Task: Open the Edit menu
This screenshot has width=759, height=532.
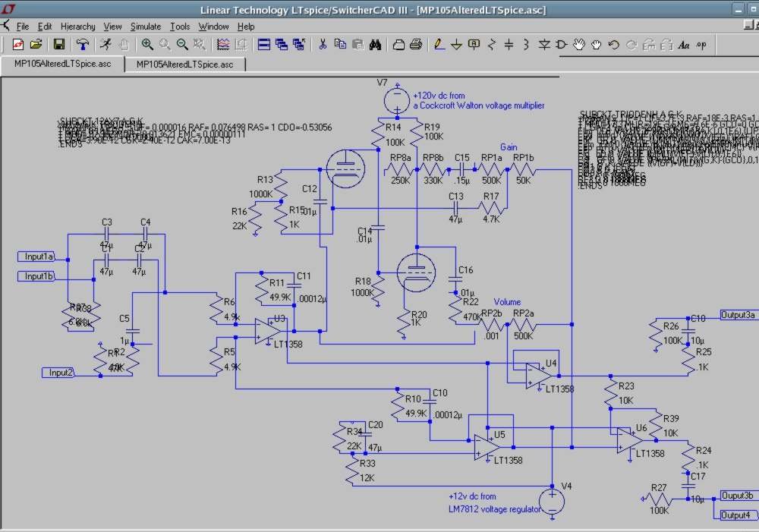Action: pyautogui.click(x=45, y=26)
